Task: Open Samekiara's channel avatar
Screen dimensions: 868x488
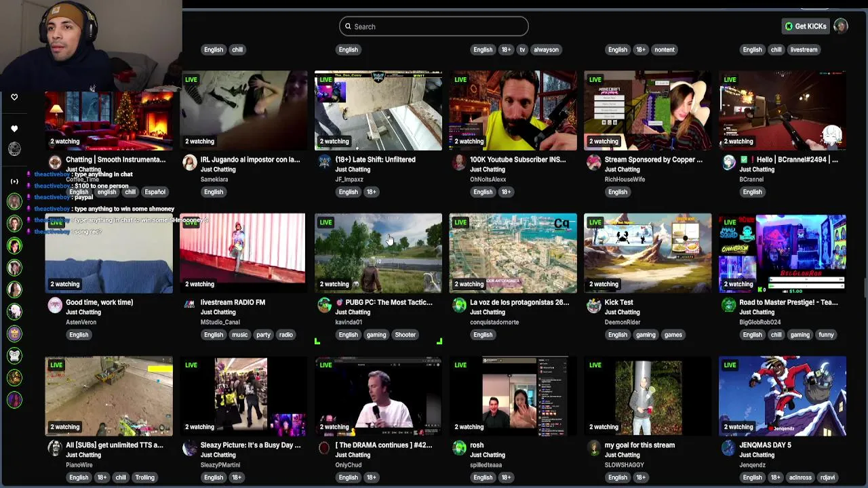Action: [190, 163]
